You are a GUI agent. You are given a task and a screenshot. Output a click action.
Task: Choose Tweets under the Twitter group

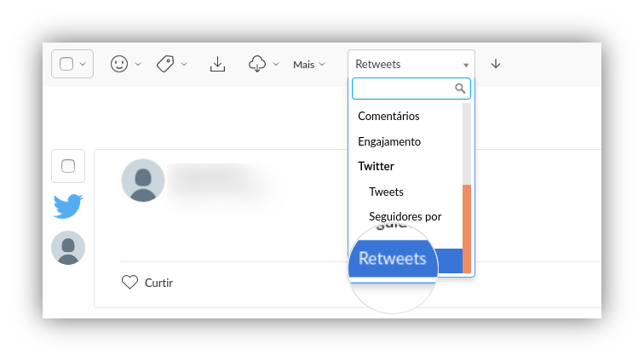(x=386, y=192)
